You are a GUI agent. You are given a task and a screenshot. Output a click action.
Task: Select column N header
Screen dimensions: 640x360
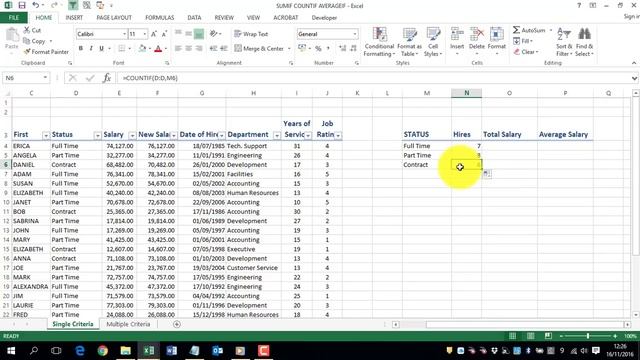(467, 93)
